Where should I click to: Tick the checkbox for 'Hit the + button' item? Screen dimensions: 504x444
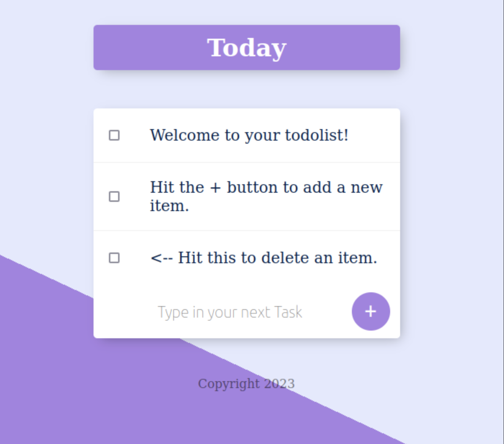point(114,197)
